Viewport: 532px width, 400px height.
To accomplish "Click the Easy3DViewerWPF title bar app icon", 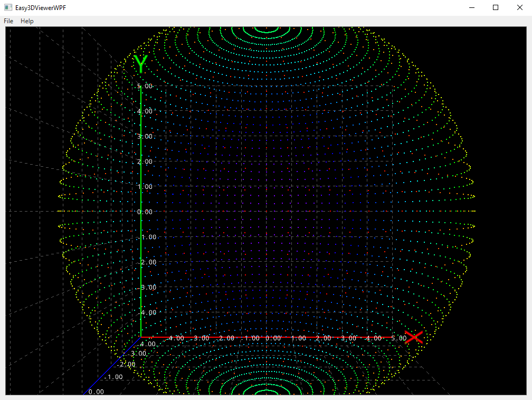I will (7, 7).
